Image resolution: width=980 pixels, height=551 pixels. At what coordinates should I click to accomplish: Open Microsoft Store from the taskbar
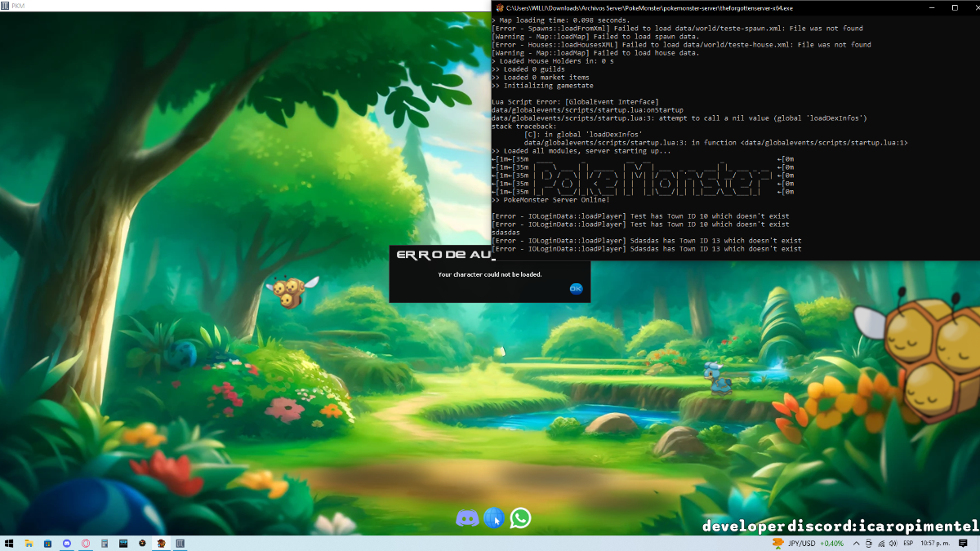point(47,544)
